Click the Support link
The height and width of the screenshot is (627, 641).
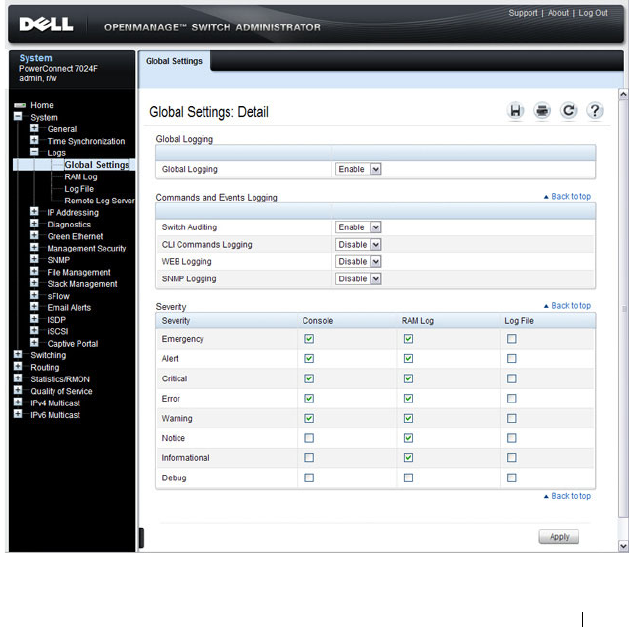click(x=523, y=13)
